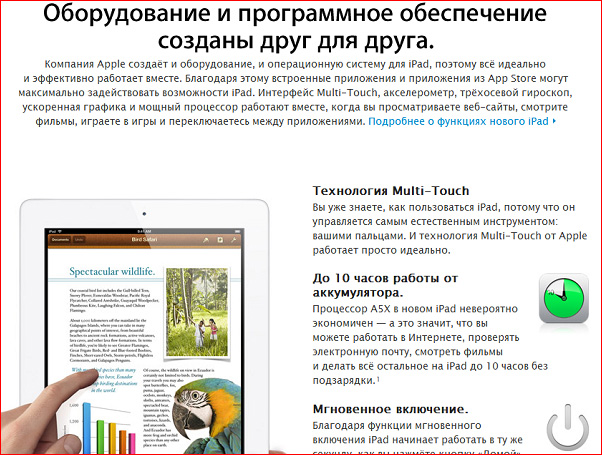Open the 'Подробнее о функциях нового iPad' link
The image size is (602, 455).
(462, 122)
